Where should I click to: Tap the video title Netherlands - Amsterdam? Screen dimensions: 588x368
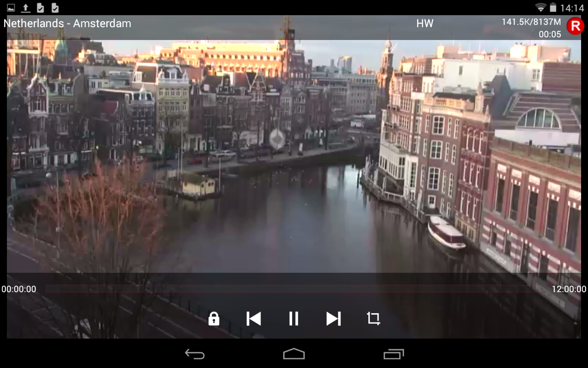(x=67, y=23)
